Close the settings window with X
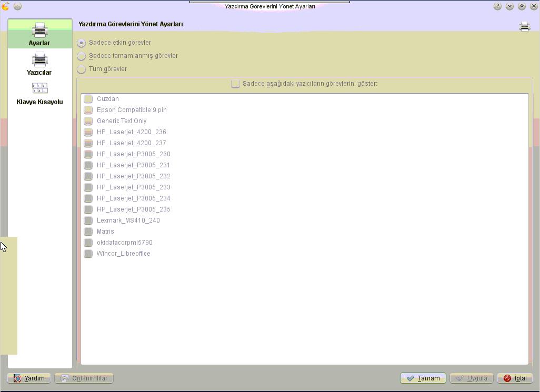Screen dimensions: 540x392 click(534, 6)
